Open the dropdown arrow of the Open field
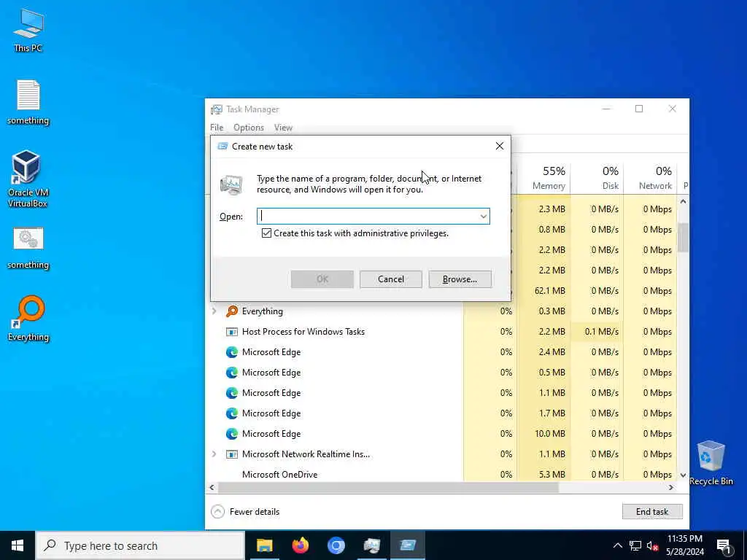 point(483,216)
